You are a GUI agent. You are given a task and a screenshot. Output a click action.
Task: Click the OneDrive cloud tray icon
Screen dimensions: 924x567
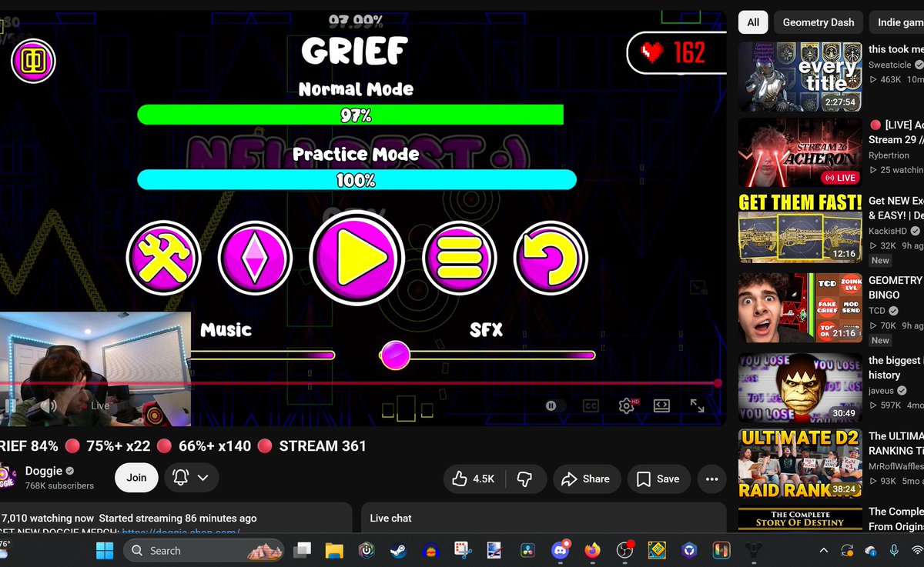point(871,551)
